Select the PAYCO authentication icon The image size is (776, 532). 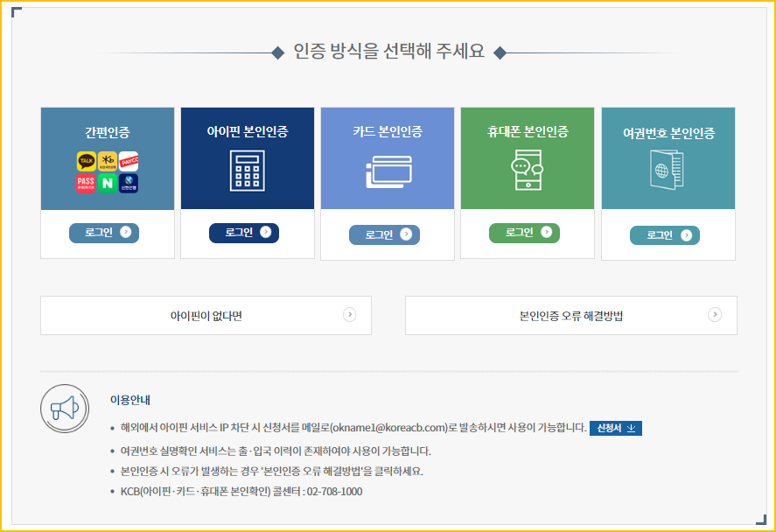click(129, 161)
